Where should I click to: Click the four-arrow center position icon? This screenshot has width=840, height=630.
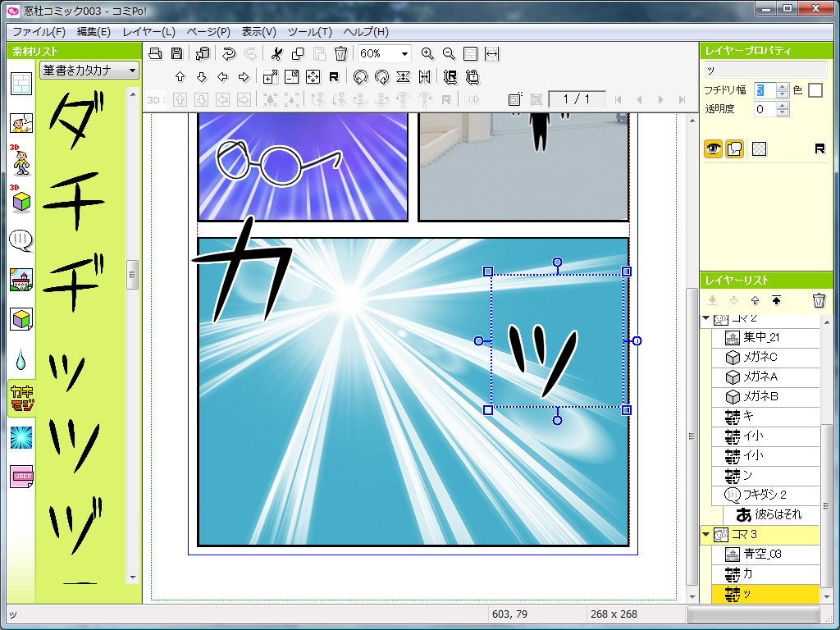[x=313, y=77]
